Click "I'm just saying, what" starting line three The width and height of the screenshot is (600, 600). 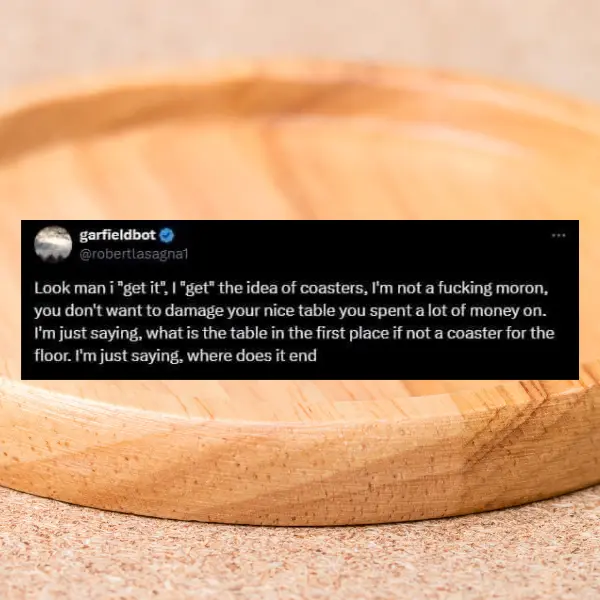click(x=104, y=334)
